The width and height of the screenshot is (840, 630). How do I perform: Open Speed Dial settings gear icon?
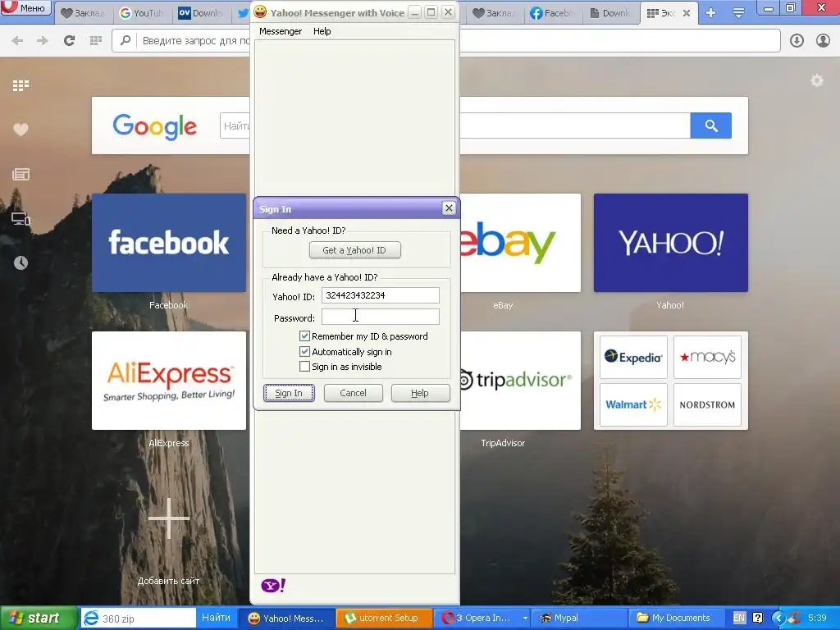[x=816, y=81]
